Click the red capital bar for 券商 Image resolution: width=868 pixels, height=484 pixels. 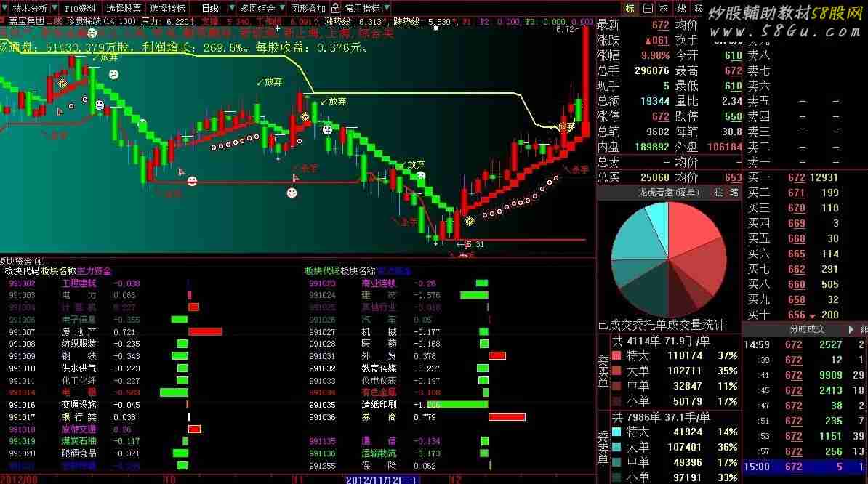click(507, 417)
